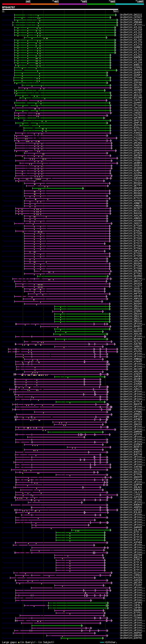Open hit UniRef100_Q41111
Image resolution: width=146 pixels, height=644 pixels.
coord(131,15)
